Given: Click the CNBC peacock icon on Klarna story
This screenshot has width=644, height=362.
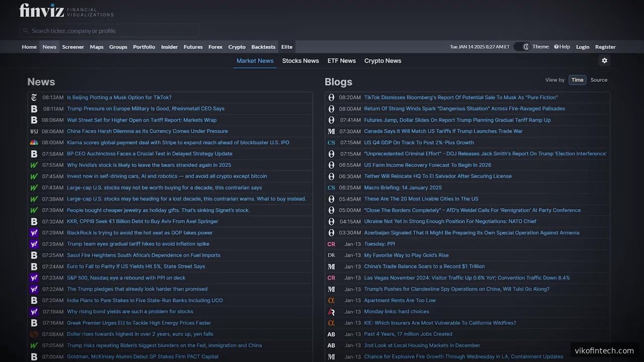Looking at the screenshot, I should [x=33, y=142].
